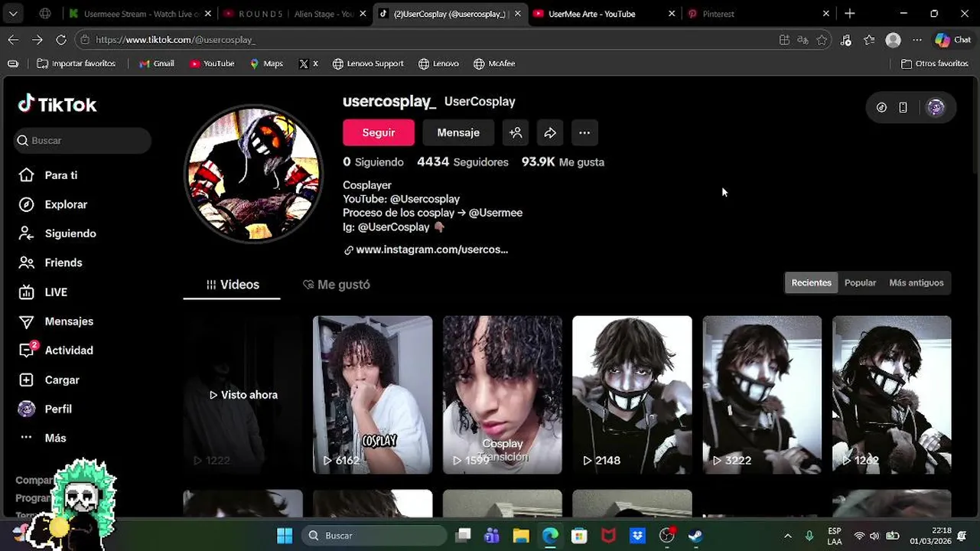980x551 pixels.
Task: Open the account avatar menu at top right
Action: coord(936,108)
